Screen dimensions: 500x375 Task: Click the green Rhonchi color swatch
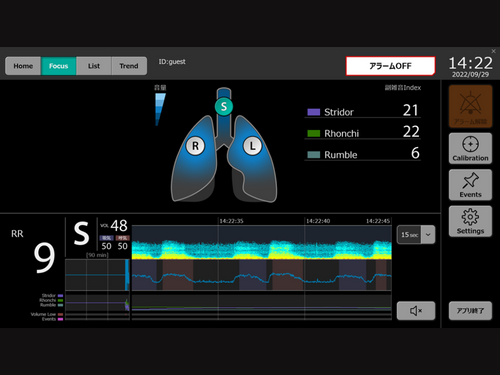coord(313,133)
